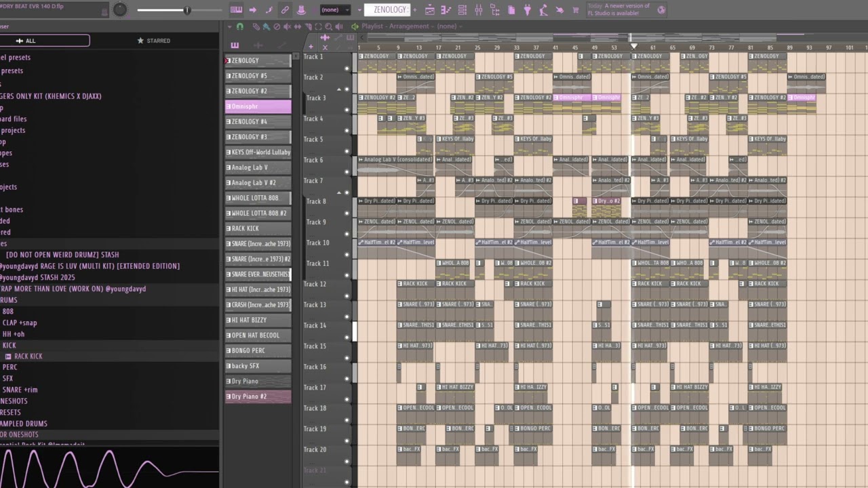The image size is (868, 488).
Task: Select the Delete tool in Playlist toolbar
Action: pos(277,26)
